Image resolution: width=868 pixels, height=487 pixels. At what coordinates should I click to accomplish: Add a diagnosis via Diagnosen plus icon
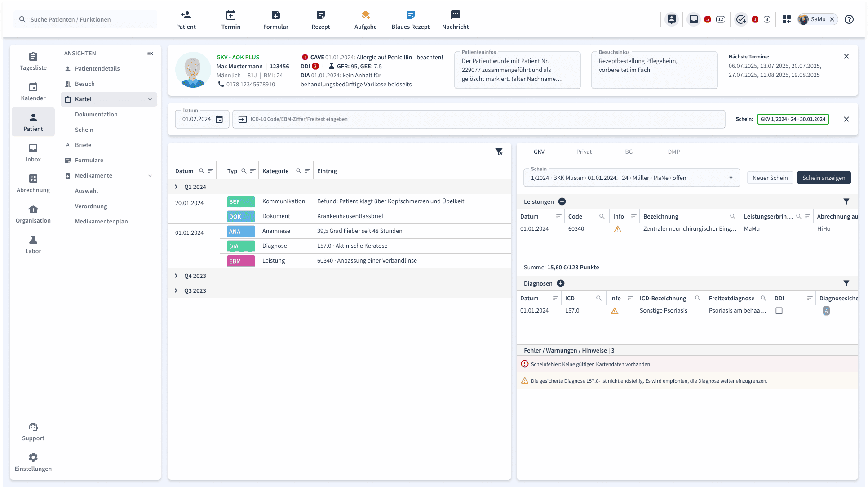(x=561, y=283)
